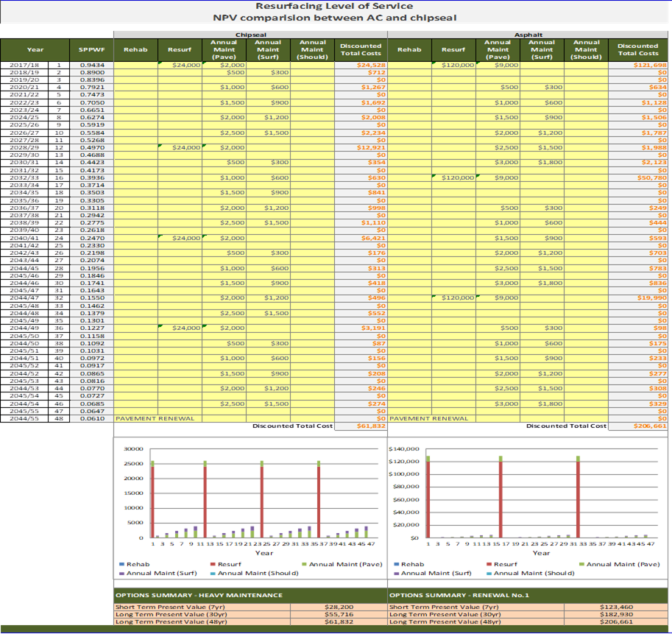Click the Resurf legend entry in Chipseal chart
This screenshot has height=634, width=672.
coord(226,565)
